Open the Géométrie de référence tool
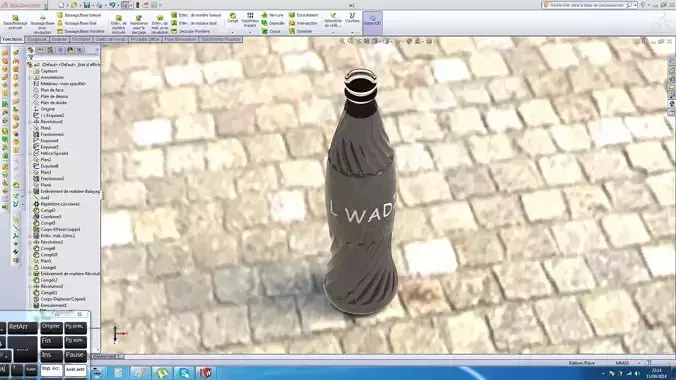The width and height of the screenshot is (676, 380). (x=333, y=20)
